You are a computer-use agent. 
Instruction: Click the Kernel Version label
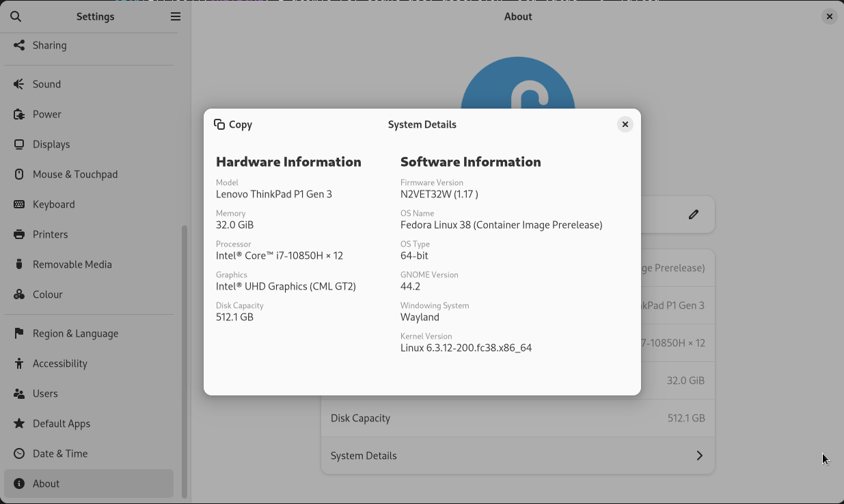[426, 336]
